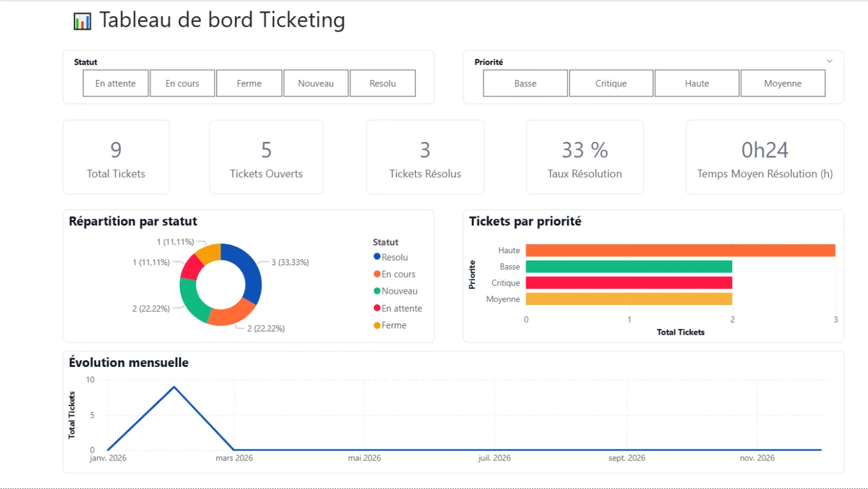
Task: Enable the Nouveau status filter
Action: coord(316,83)
